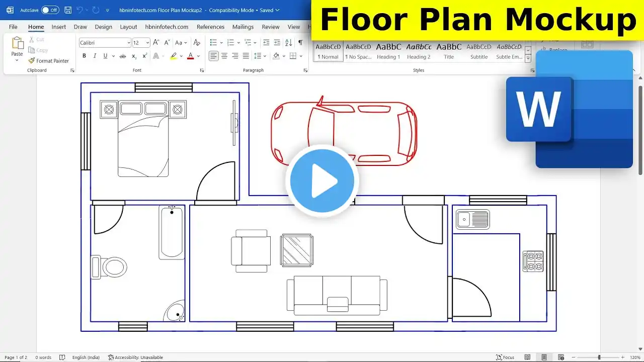Expand the Styles gallery more arrow

coord(528,59)
